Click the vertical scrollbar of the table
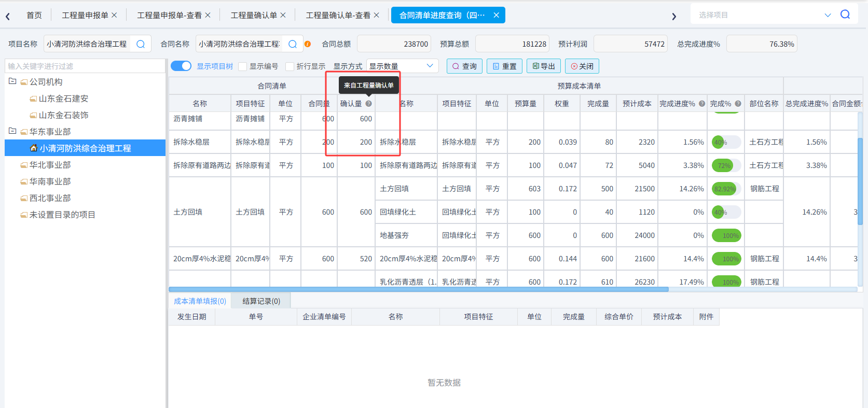This screenshot has width=868, height=408. click(860, 181)
